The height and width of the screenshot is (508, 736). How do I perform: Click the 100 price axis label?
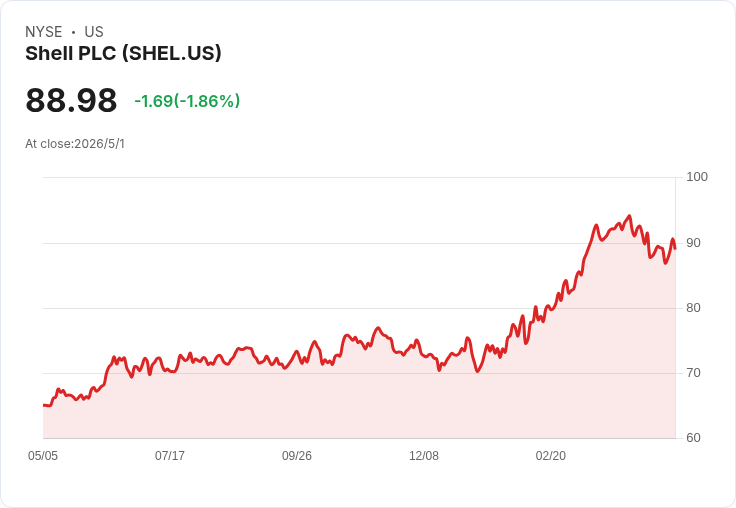click(697, 177)
